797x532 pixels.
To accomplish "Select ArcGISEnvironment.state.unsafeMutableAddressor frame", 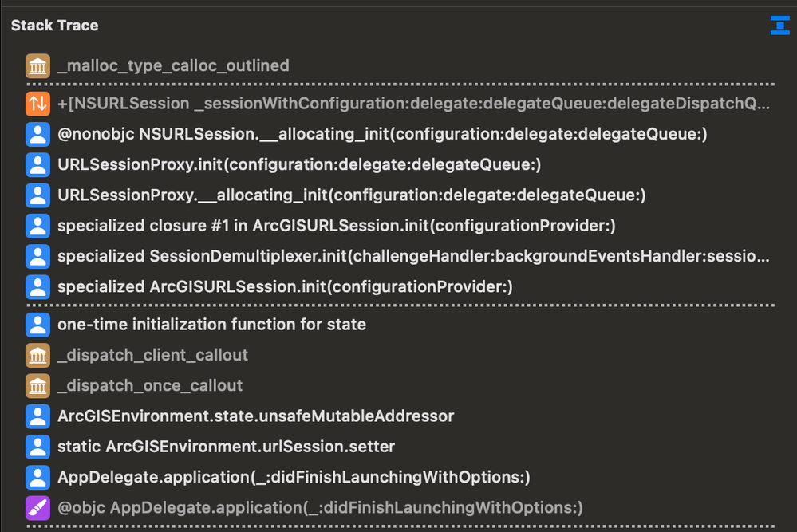I will tap(255, 416).
